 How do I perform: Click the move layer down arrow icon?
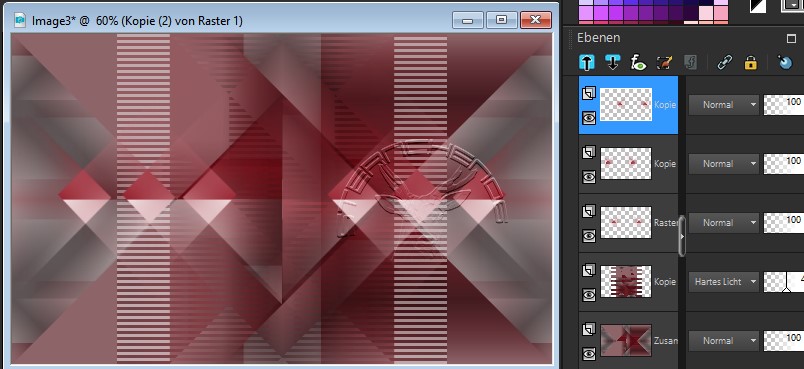click(612, 63)
